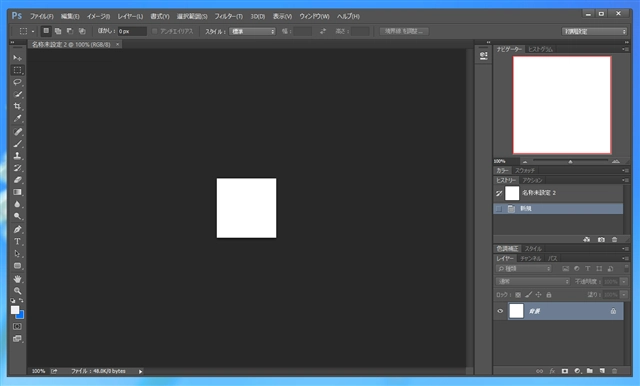The image size is (640, 386).
Task: Select the Brush tool
Action: click(x=17, y=144)
